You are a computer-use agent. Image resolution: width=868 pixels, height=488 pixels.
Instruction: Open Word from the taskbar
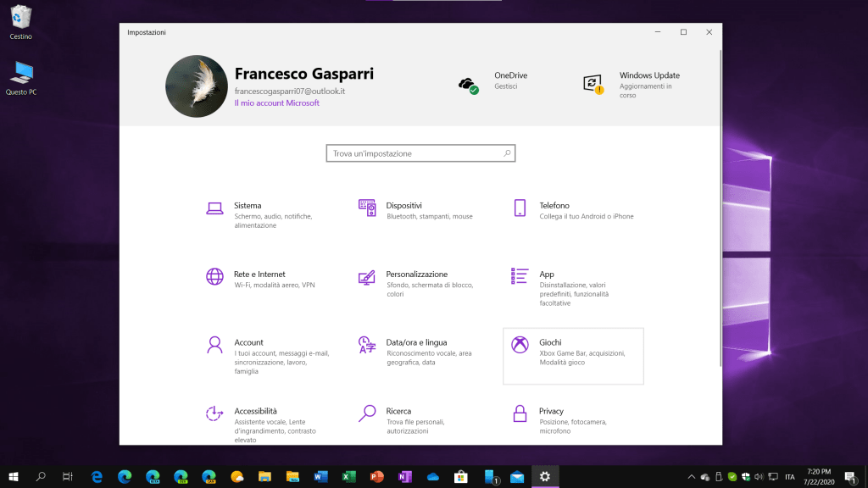tap(320, 477)
